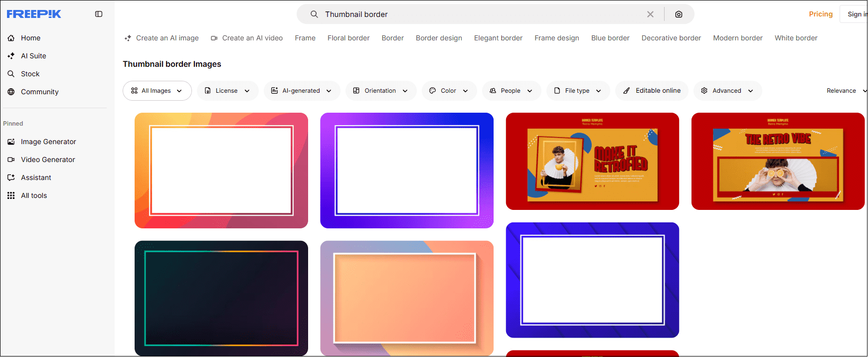Click the Sign in button
This screenshot has height=357, width=868.
tap(855, 14)
